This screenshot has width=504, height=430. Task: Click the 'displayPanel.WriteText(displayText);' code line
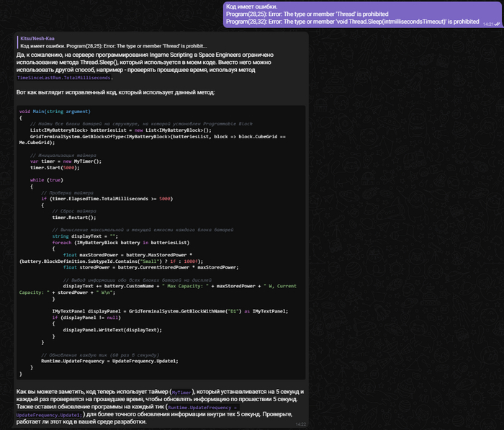pos(112,329)
